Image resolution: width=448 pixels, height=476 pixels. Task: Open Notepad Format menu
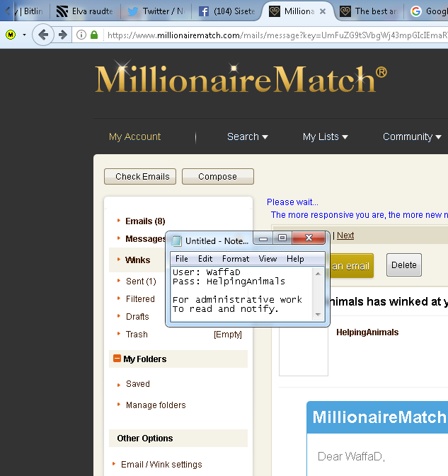236,259
